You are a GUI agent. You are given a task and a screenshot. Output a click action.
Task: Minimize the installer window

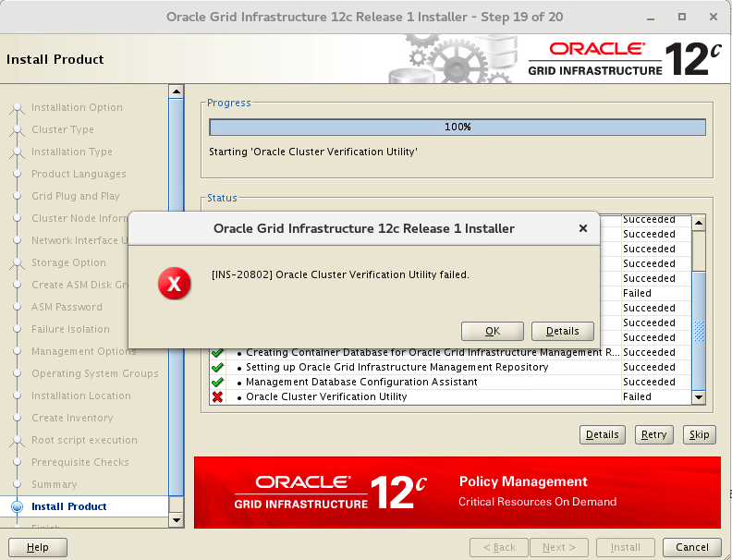click(x=651, y=18)
